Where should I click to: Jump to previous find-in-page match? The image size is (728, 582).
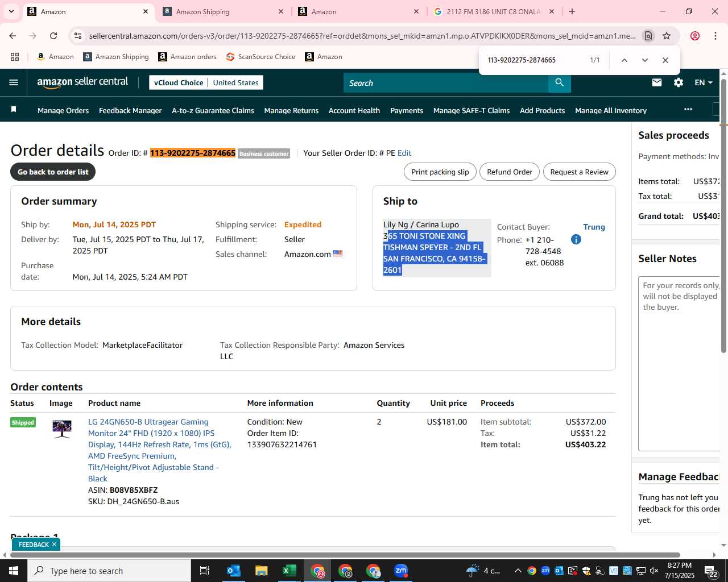pyautogui.click(x=624, y=60)
